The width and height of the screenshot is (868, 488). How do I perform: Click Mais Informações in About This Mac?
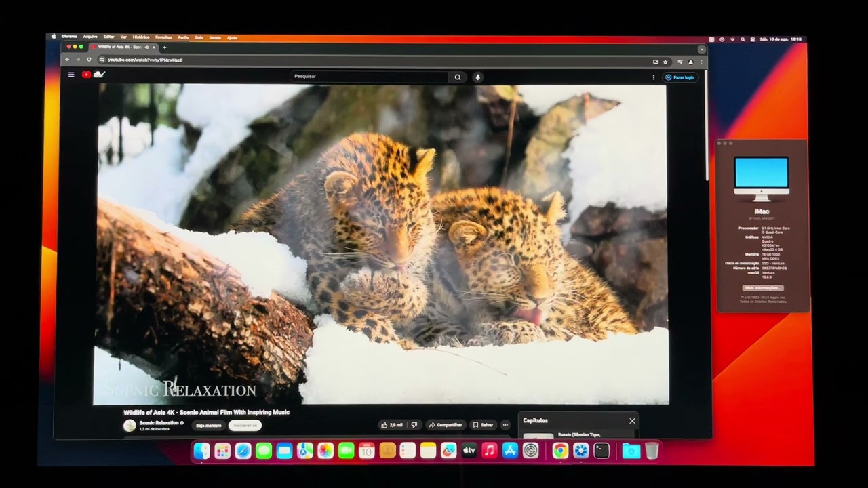763,288
